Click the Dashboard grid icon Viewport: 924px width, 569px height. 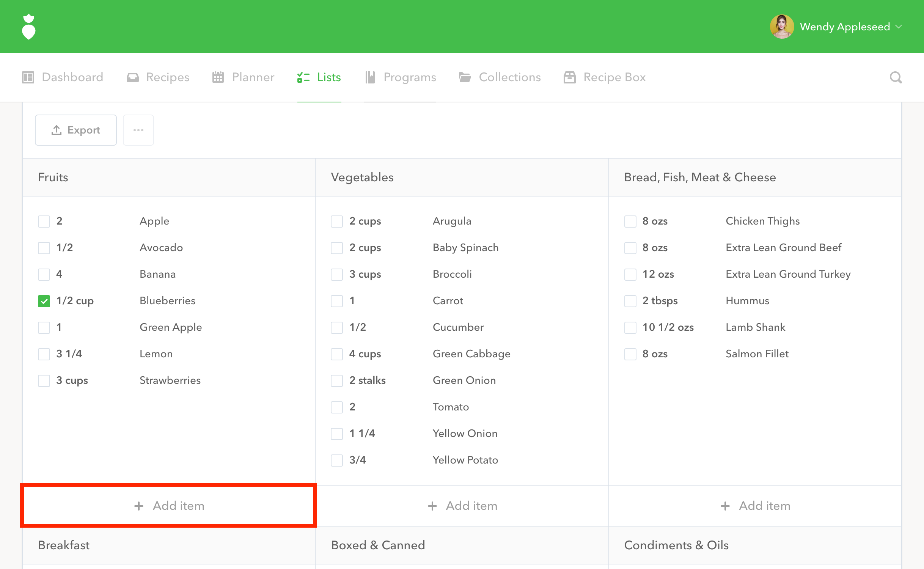tap(28, 77)
